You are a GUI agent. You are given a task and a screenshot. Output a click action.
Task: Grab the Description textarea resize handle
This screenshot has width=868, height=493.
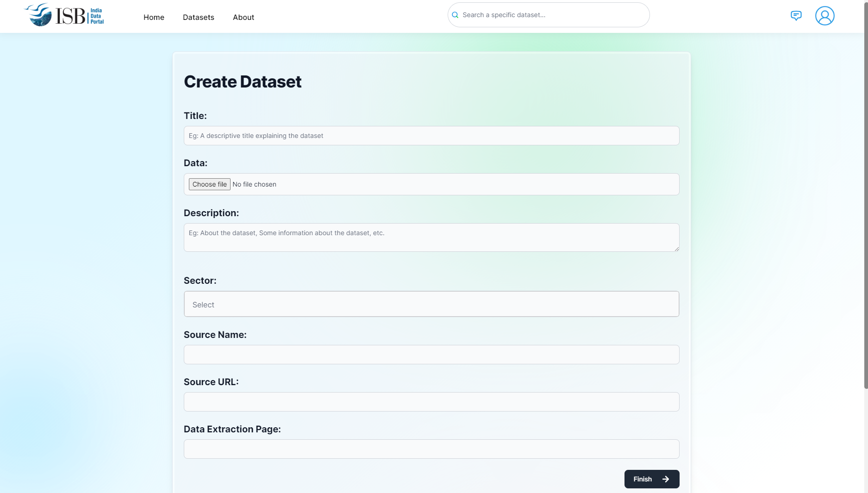coord(676,249)
